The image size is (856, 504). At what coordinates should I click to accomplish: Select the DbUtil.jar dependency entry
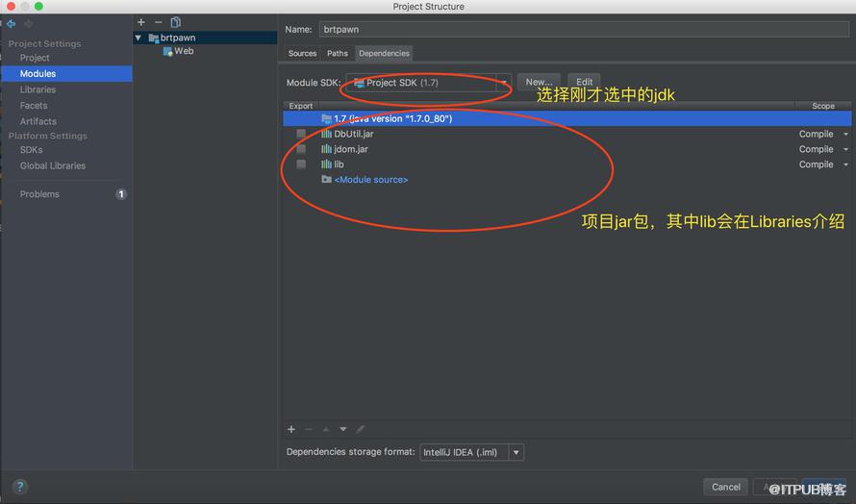click(354, 134)
